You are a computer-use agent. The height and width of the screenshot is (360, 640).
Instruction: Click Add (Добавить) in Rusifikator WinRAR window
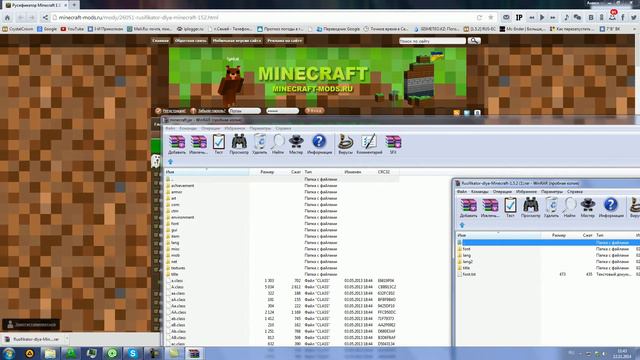468,208
